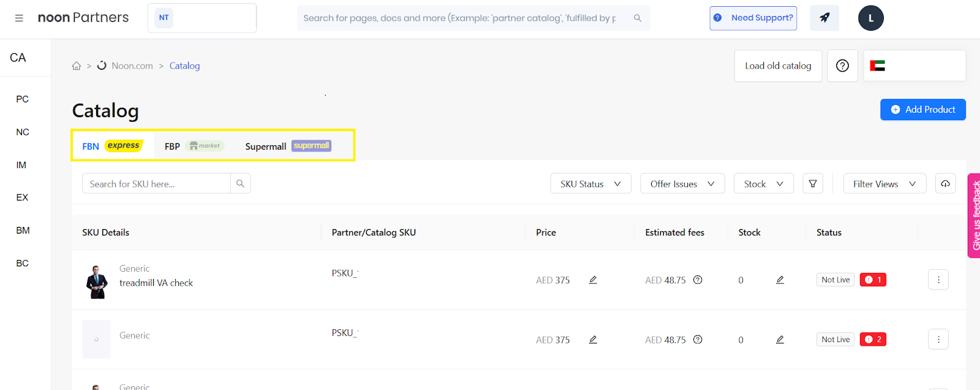Open the hamburger navigation menu
Image resolution: width=980 pixels, height=390 pixels.
pos(19,18)
